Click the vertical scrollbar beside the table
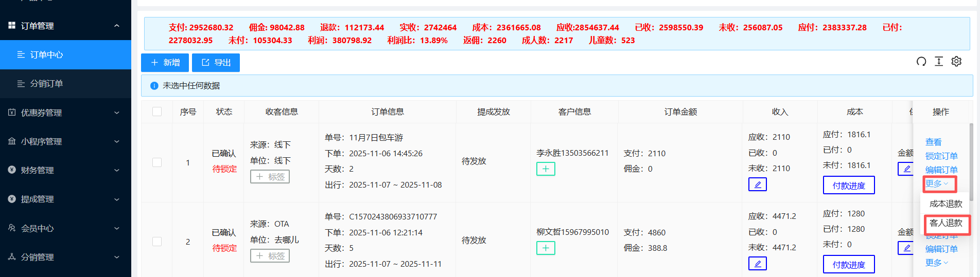The height and width of the screenshot is (277, 980). (x=971, y=159)
